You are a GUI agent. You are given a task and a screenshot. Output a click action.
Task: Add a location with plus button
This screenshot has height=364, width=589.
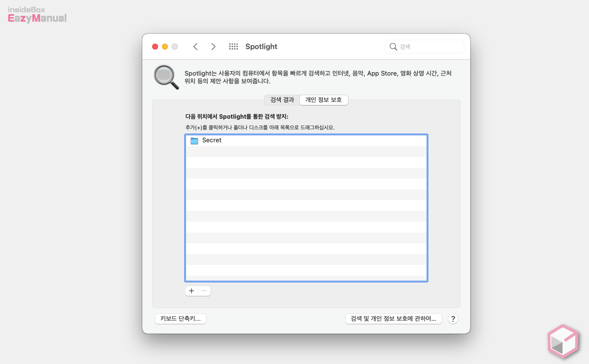pos(191,291)
